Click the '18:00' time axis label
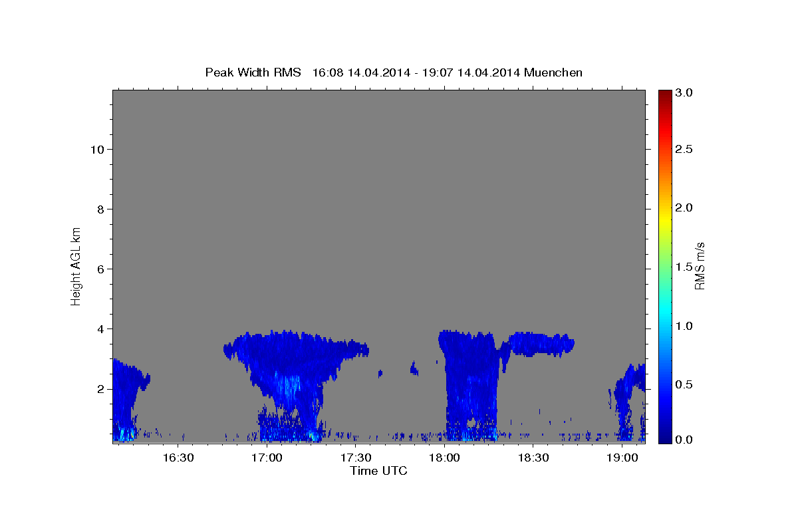798x532 pixels. click(x=444, y=458)
